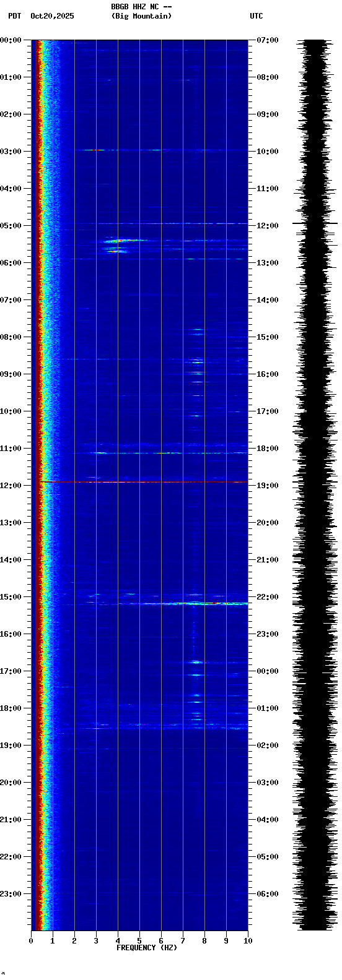Image resolution: width=342 pixels, height=980 pixels.
Task: Click the 15:00 PDT time label
Action: 11,597
